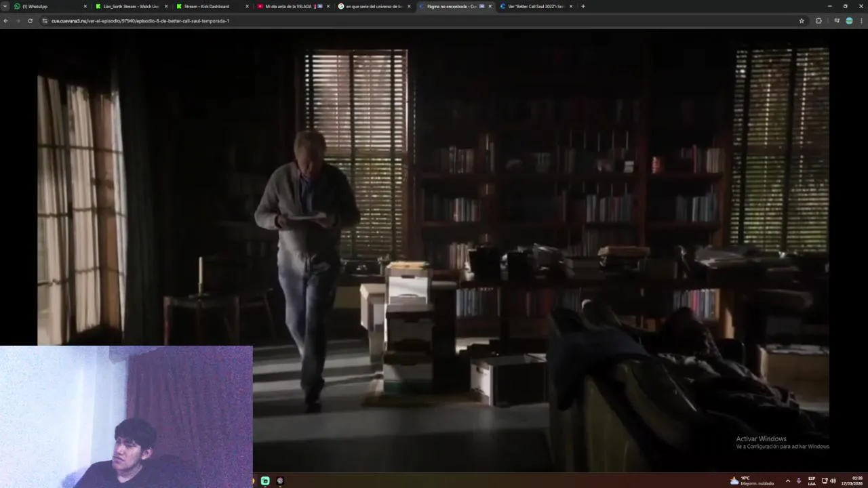
Task: Open the OBS icon in the taskbar
Action: coord(280,481)
